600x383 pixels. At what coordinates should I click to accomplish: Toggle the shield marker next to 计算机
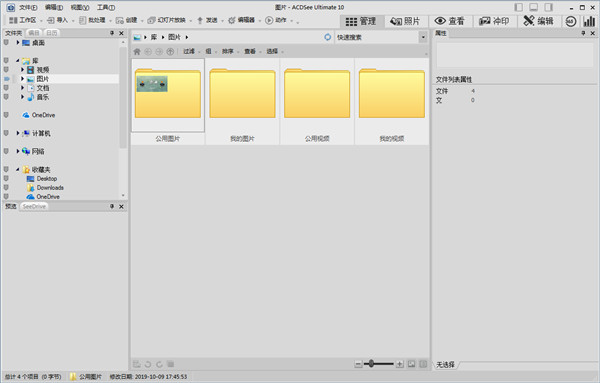pyautogui.click(x=6, y=133)
